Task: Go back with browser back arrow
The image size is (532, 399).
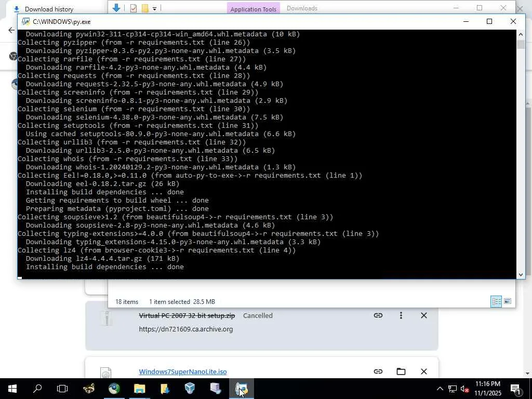Action: pyautogui.click(x=11, y=30)
